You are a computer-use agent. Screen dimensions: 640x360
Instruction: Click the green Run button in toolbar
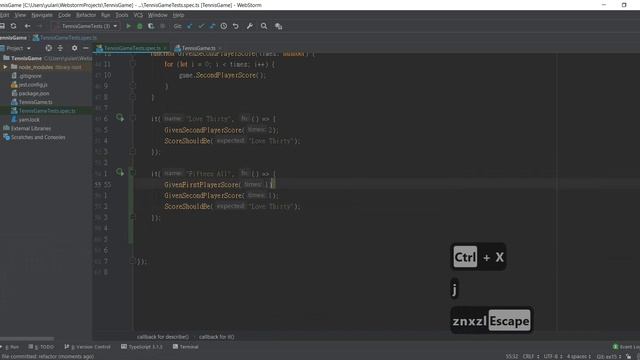pos(129,26)
